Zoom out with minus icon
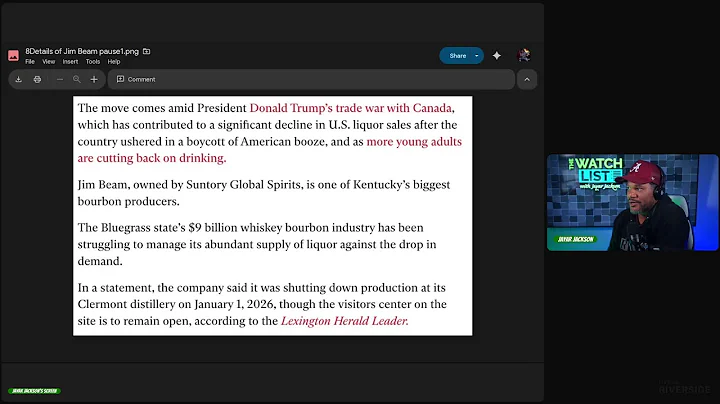 pos(60,79)
